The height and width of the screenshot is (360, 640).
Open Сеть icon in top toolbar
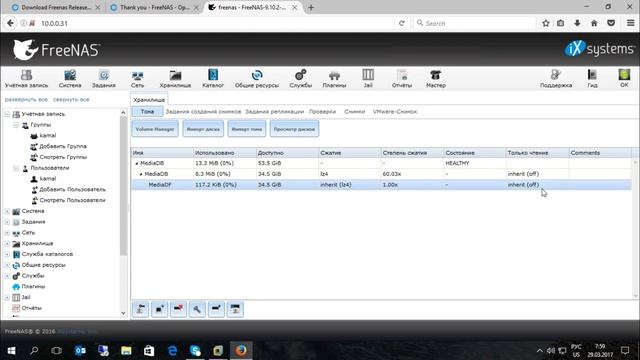point(138,78)
